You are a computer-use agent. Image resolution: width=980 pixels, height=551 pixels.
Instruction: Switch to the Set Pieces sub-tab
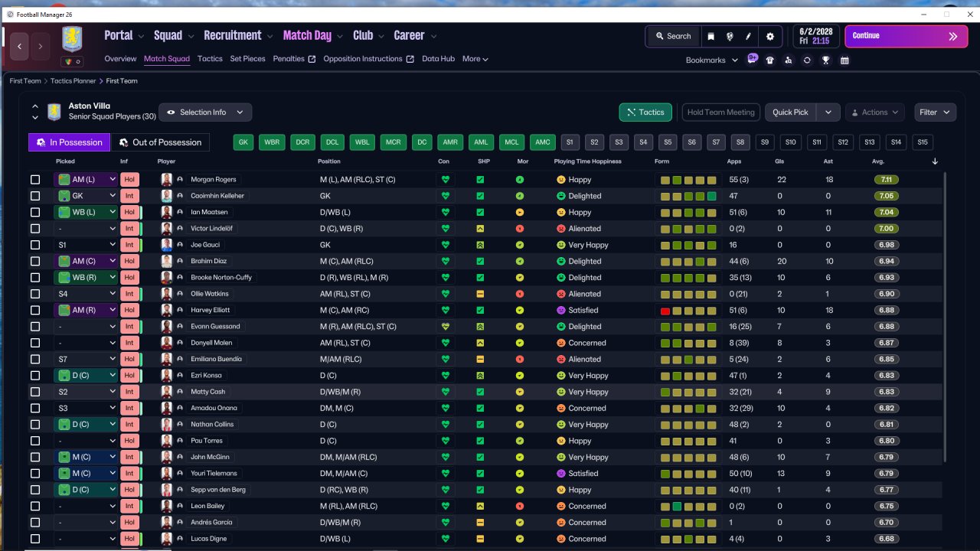pos(248,59)
